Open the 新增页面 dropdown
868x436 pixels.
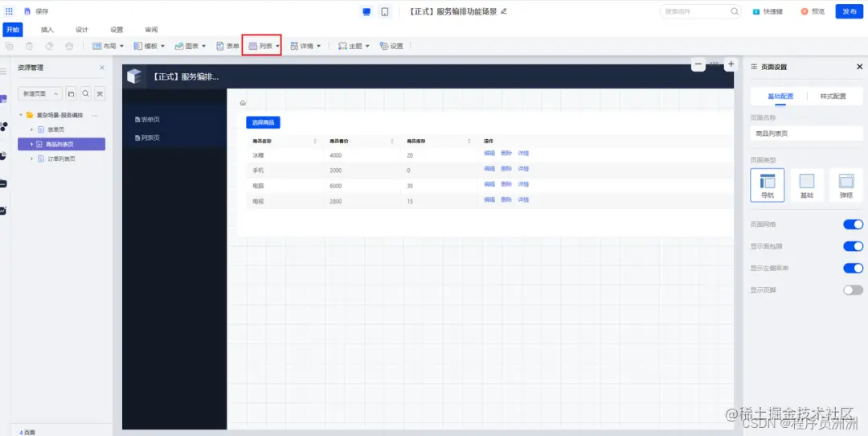coord(40,93)
